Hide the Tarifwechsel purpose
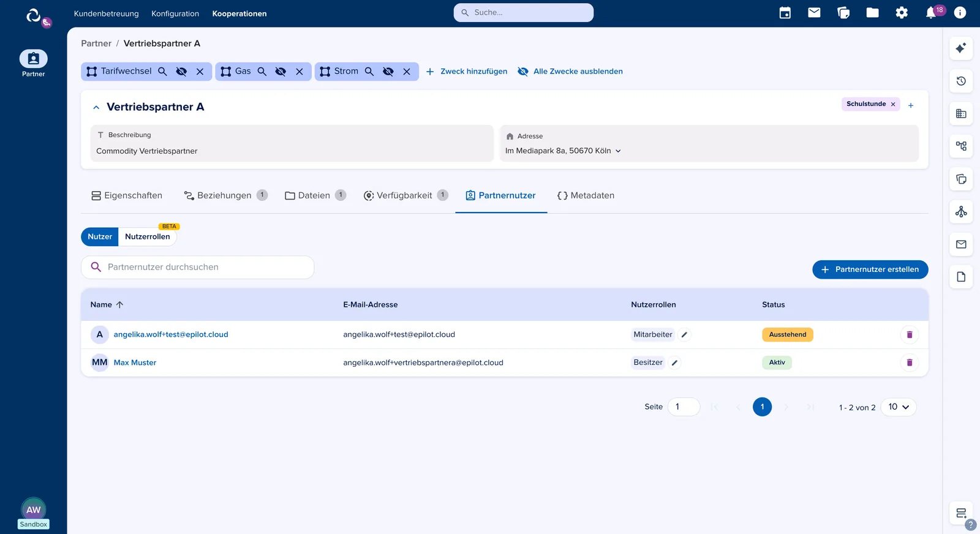 point(181,72)
